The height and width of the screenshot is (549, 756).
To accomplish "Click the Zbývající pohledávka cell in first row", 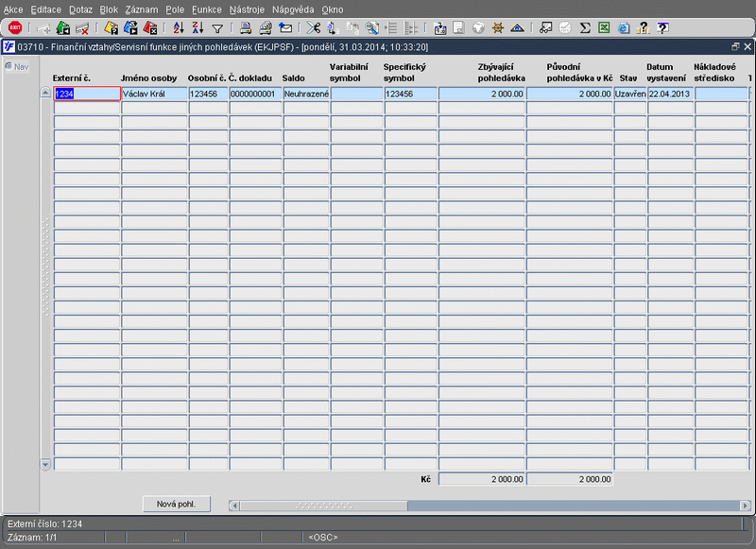I will click(482, 94).
